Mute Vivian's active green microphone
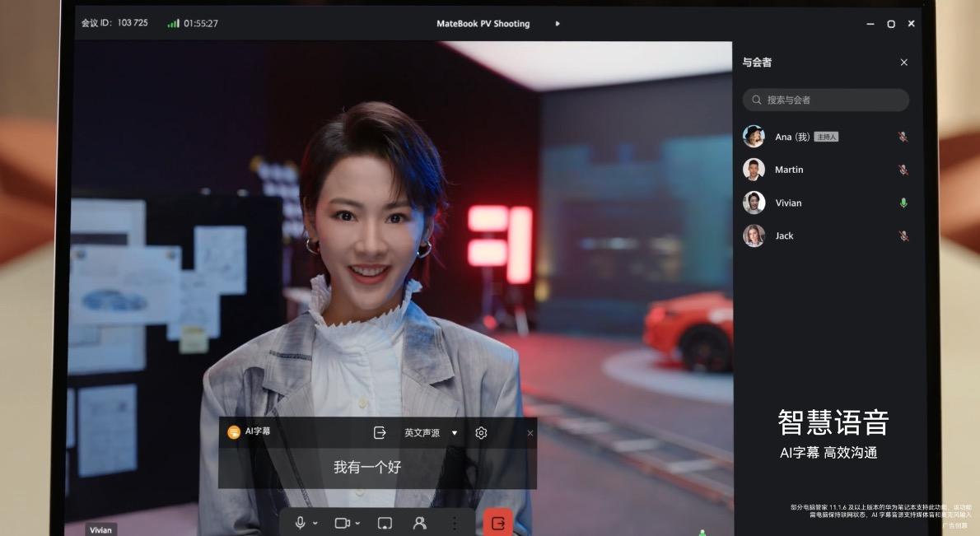The height and width of the screenshot is (536, 980). coord(903,203)
